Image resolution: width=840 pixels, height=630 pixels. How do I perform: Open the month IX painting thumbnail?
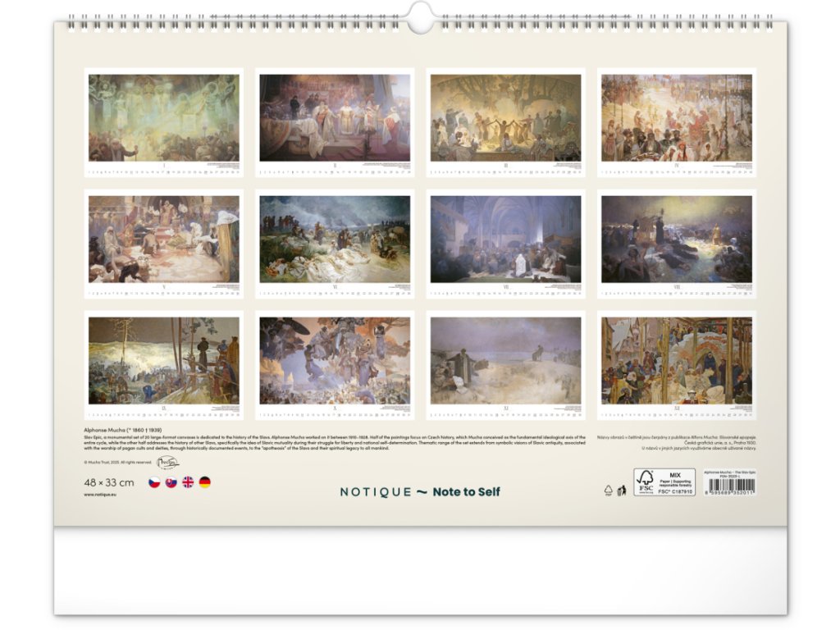[164, 361]
